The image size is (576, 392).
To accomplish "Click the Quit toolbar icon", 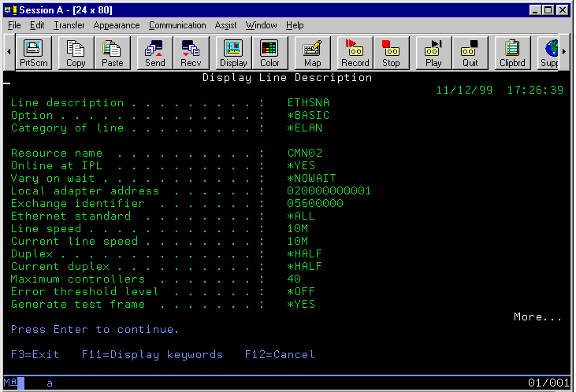I will coord(470,53).
